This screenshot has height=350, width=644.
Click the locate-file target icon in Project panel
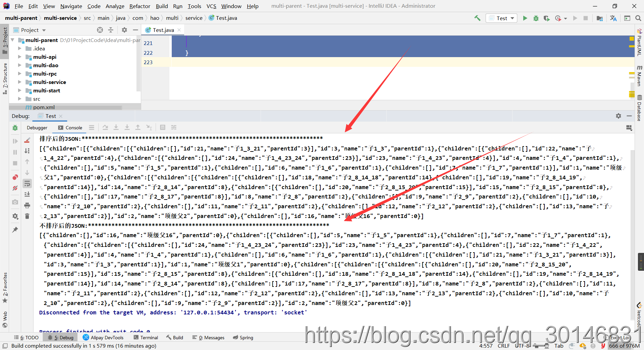(x=100, y=30)
